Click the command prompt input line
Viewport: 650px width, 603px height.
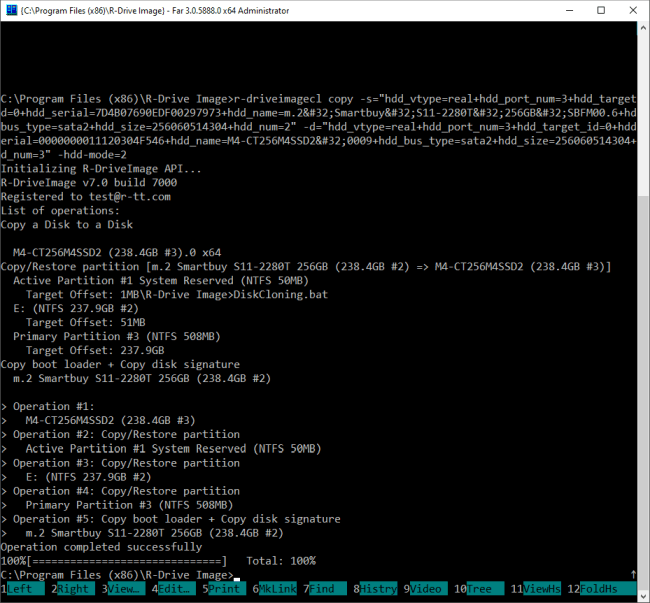pyautogui.click(x=318, y=575)
